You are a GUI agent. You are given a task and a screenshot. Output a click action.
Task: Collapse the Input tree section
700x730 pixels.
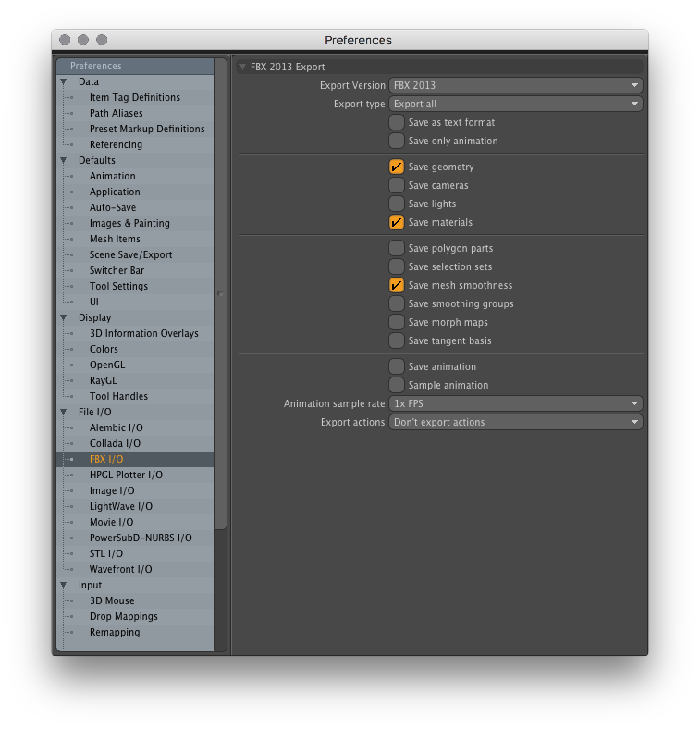pos(63,585)
